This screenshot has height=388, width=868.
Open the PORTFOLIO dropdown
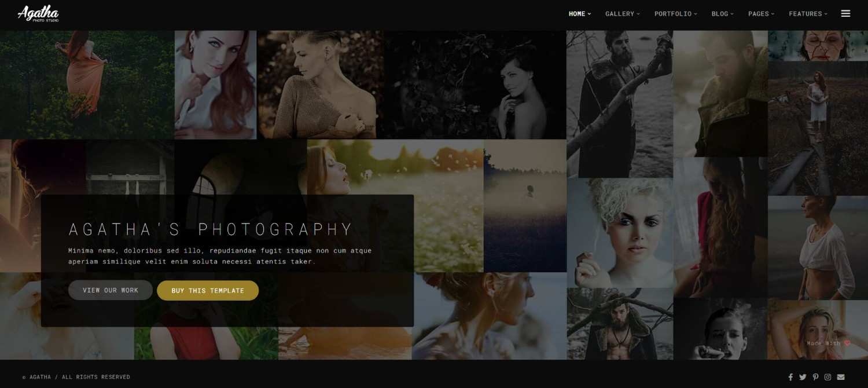(673, 13)
